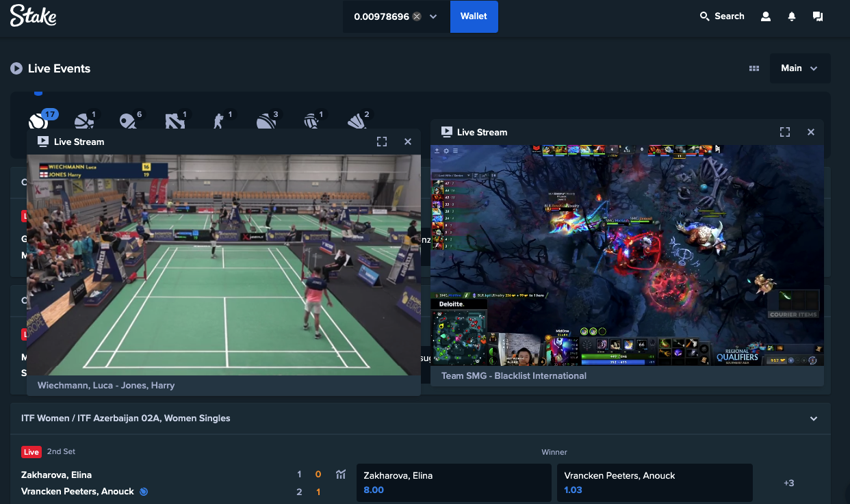The height and width of the screenshot is (504, 850).
Task: Click the Live Events play icon
Action: tap(16, 68)
